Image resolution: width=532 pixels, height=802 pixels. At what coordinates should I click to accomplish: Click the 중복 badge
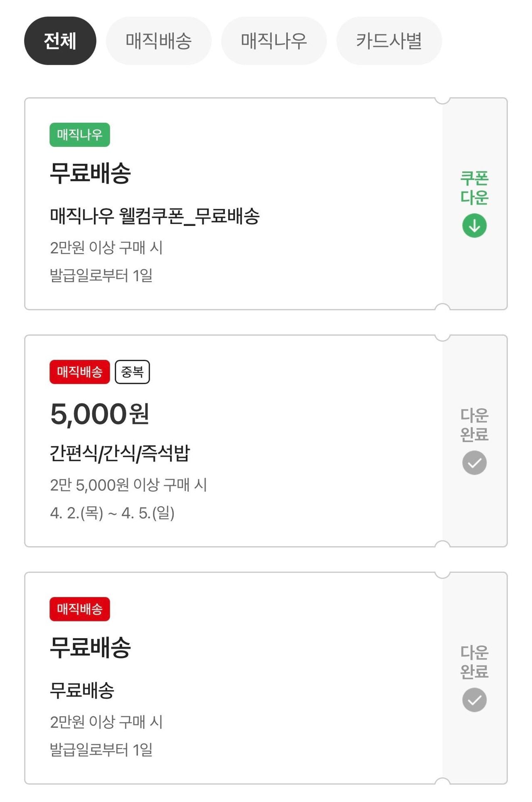[132, 372]
